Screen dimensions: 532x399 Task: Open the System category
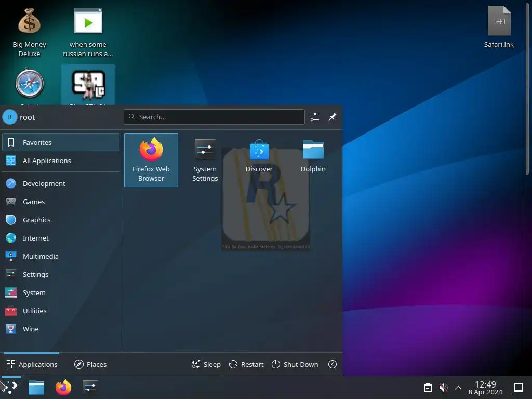61,292
